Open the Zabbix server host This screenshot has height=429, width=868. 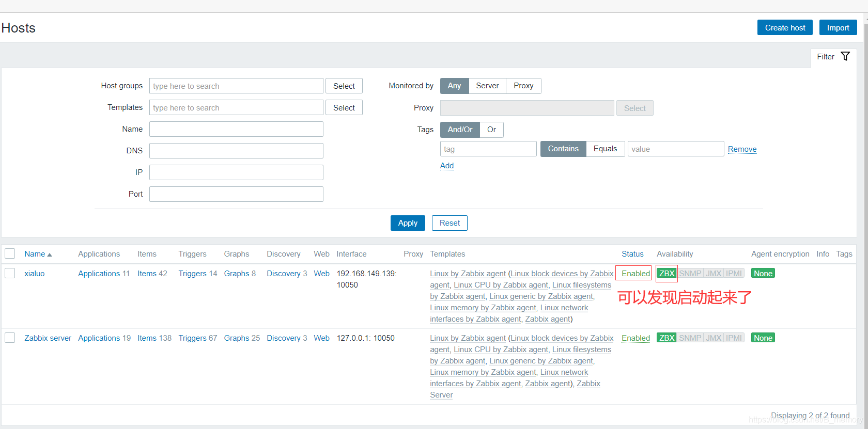pyautogui.click(x=48, y=338)
